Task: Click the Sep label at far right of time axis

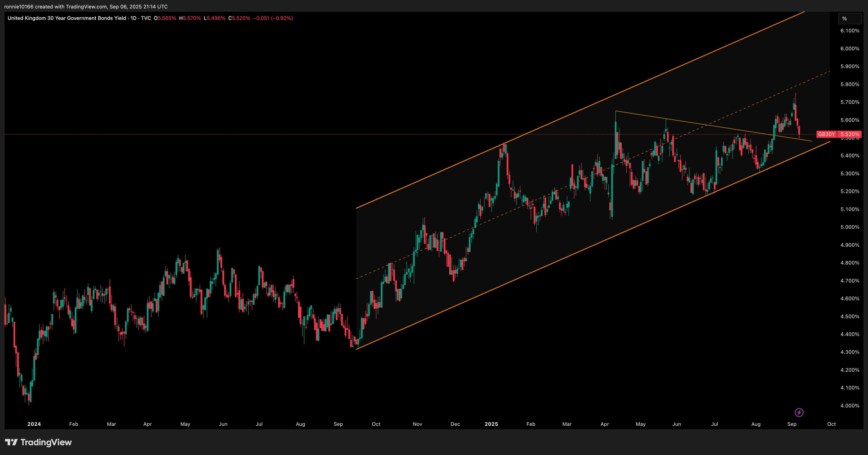Action: [x=792, y=424]
